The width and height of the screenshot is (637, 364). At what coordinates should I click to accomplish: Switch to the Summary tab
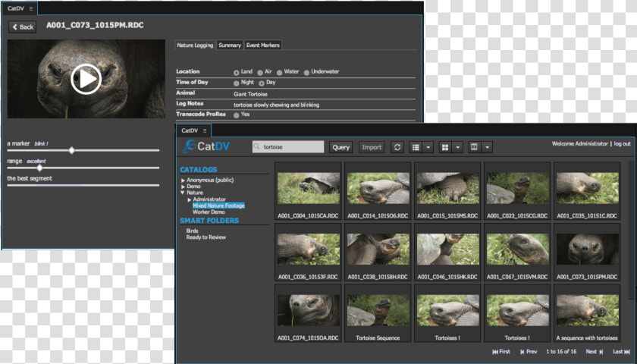point(230,45)
